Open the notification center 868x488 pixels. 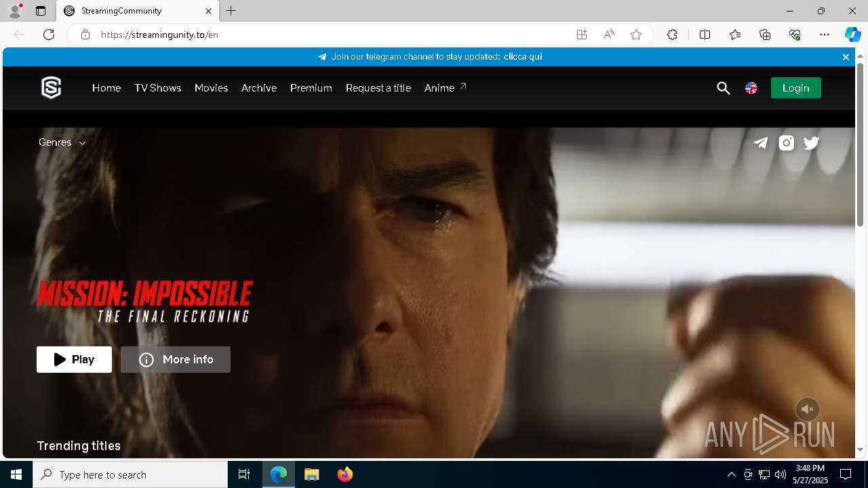(x=846, y=474)
